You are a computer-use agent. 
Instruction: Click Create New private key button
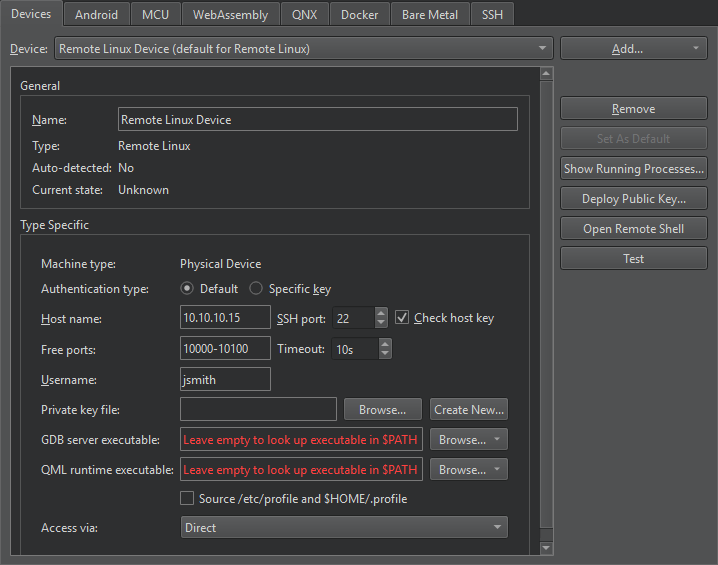(x=469, y=409)
